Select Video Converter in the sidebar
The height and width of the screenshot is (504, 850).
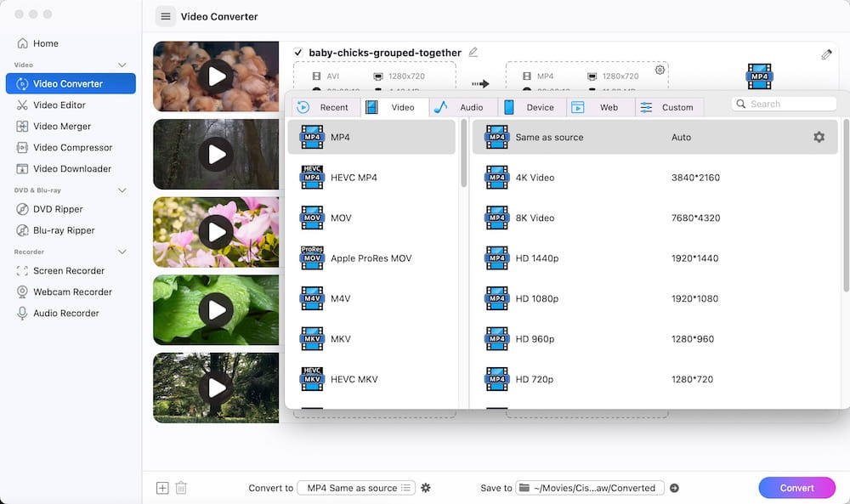tap(71, 83)
